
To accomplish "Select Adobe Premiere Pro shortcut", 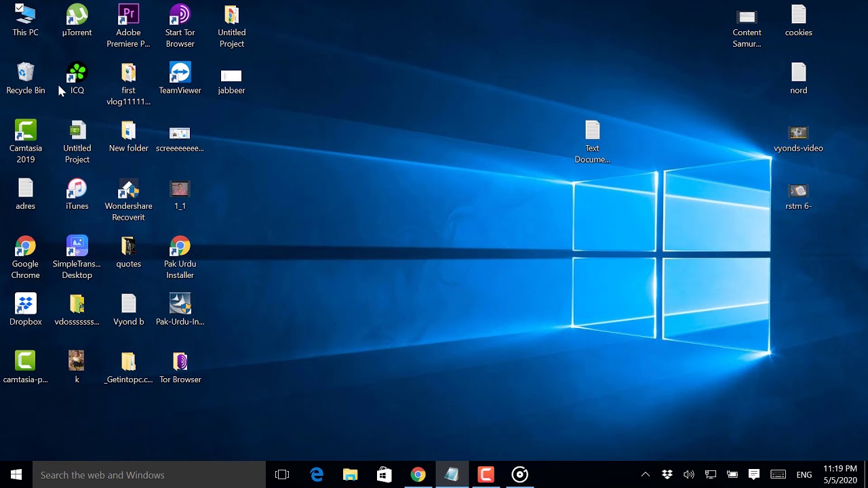I will click(128, 26).
